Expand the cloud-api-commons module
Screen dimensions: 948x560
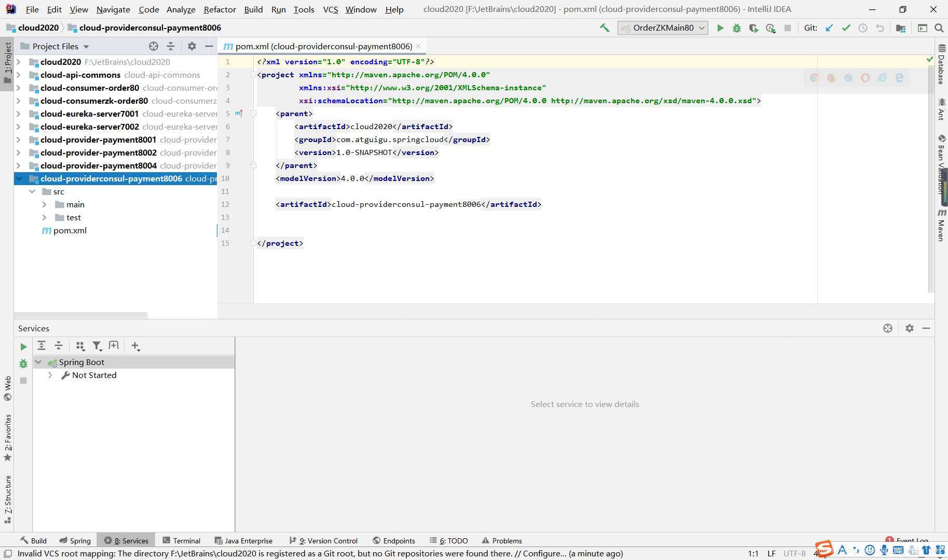pyautogui.click(x=19, y=75)
